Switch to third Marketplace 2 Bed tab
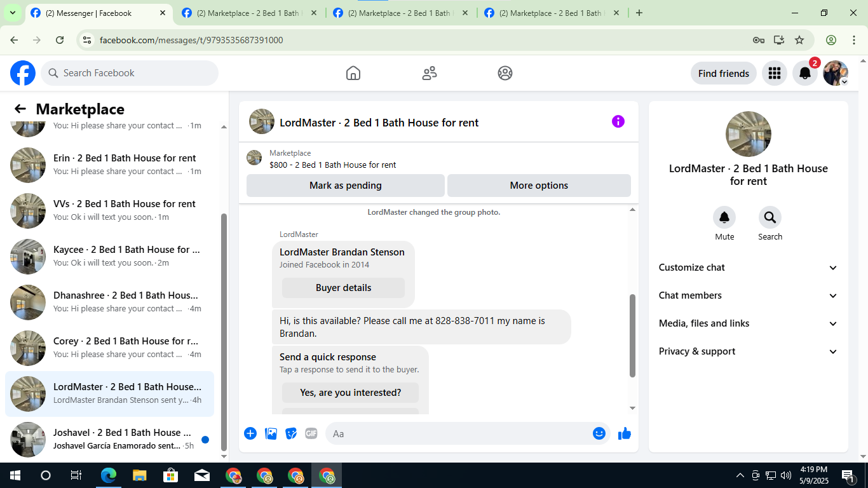Screen dimensions: 868x488 pyautogui.click(x=402, y=13)
